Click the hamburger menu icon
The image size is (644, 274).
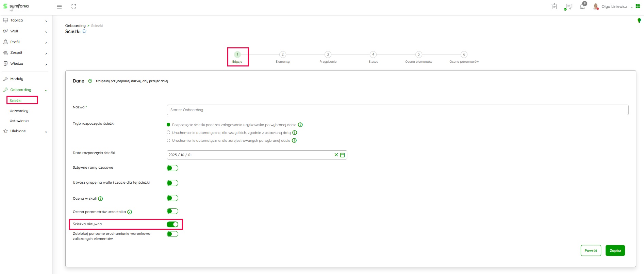point(59,6)
